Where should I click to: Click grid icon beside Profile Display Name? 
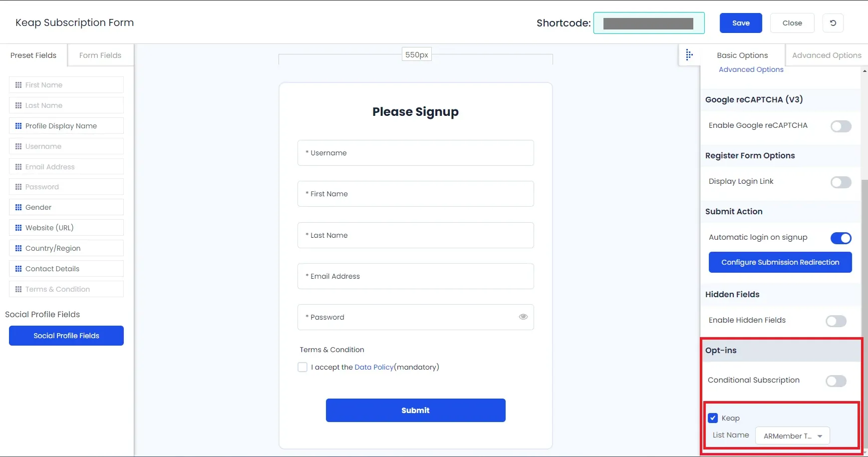click(18, 126)
